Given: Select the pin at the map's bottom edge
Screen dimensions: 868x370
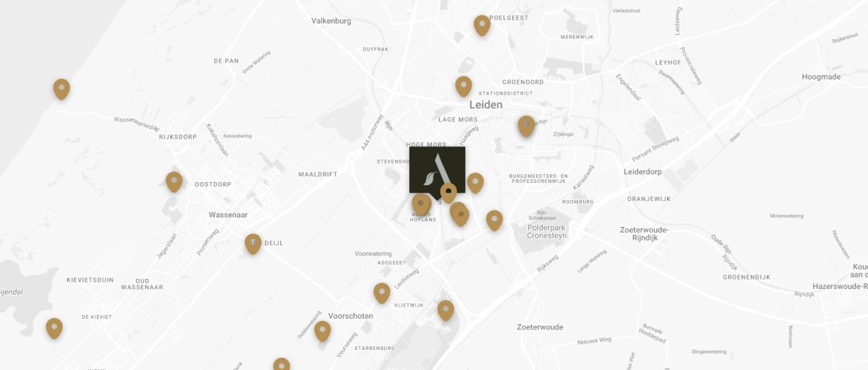Looking at the screenshot, I should click(281, 364).
